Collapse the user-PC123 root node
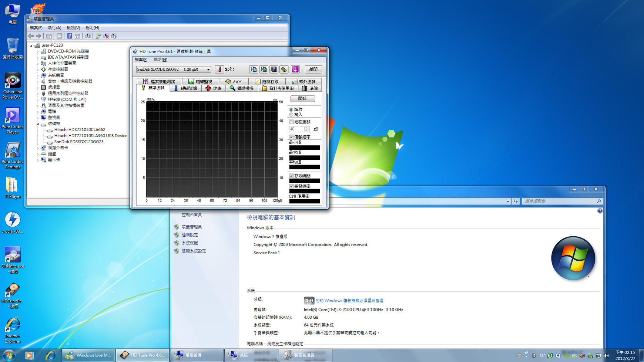The width and height of the screenshot is (644, 362). [x=31, y=45]
